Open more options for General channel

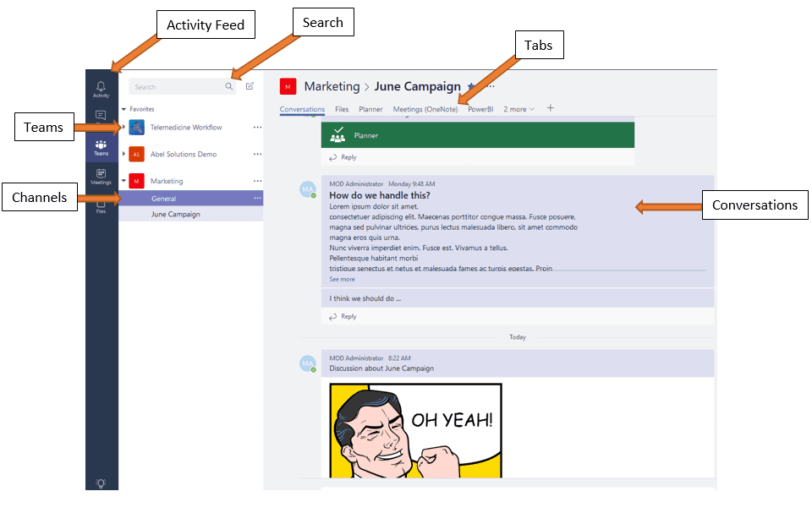[x=257, y=199]
